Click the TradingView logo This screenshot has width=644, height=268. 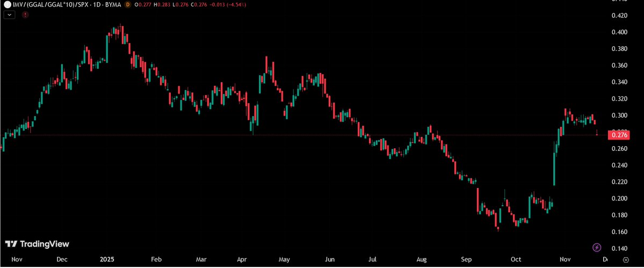(37, 244)
